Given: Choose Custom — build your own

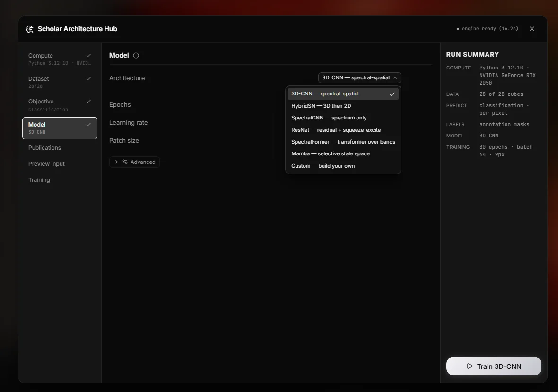Looking at the screenshot, I should (x=343, y=166).
